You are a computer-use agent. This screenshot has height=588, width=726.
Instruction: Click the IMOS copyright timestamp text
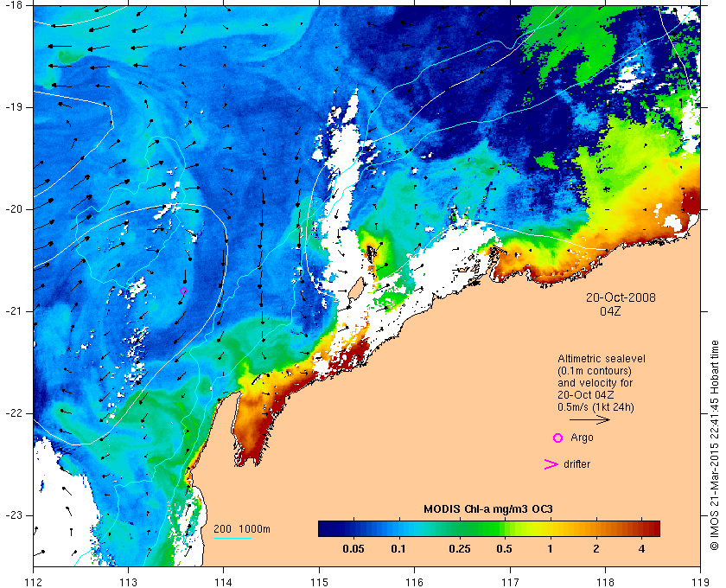pos(715,445)
